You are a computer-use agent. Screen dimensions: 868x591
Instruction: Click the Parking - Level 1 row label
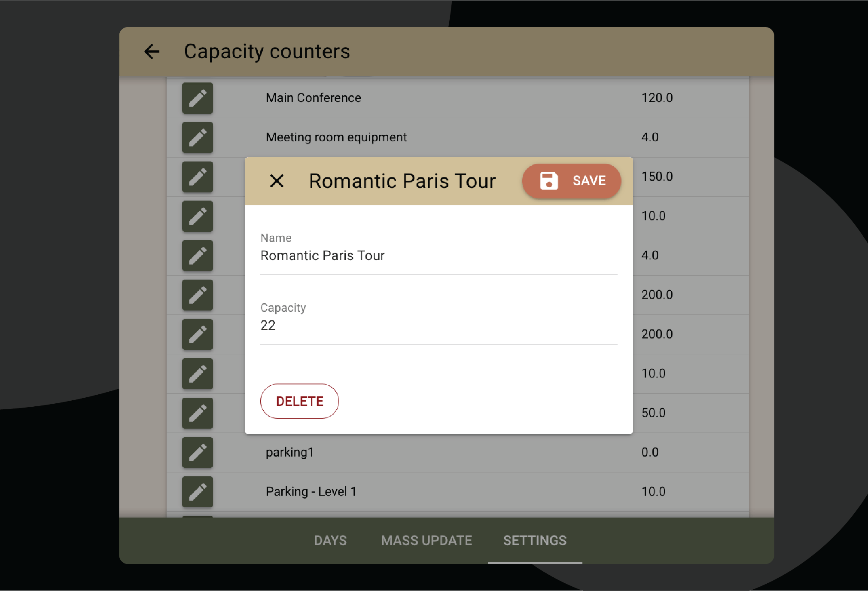pos(311,492)
